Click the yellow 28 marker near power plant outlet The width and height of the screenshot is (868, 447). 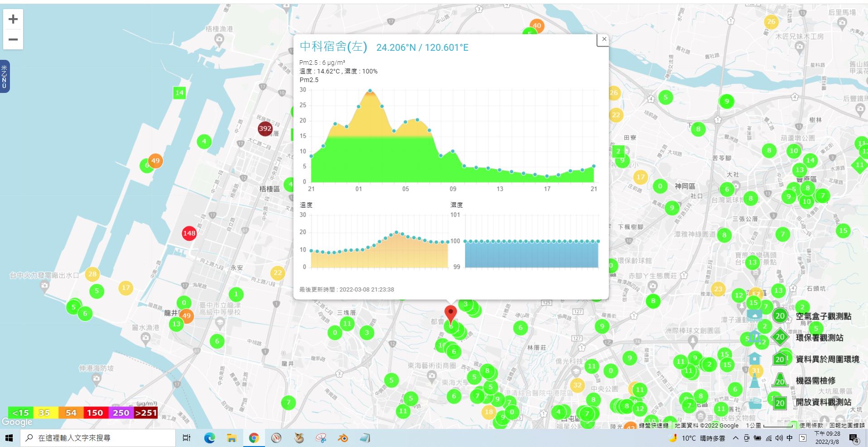tap(92, 274)
